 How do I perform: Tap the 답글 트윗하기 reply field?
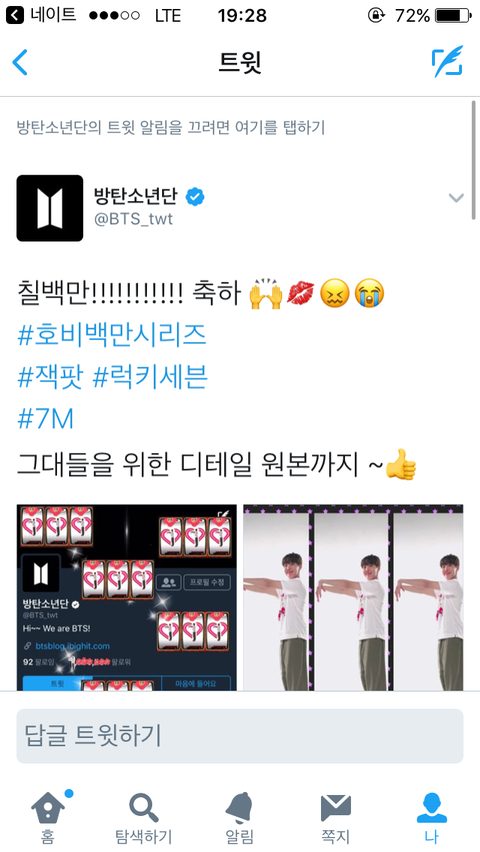240,736
